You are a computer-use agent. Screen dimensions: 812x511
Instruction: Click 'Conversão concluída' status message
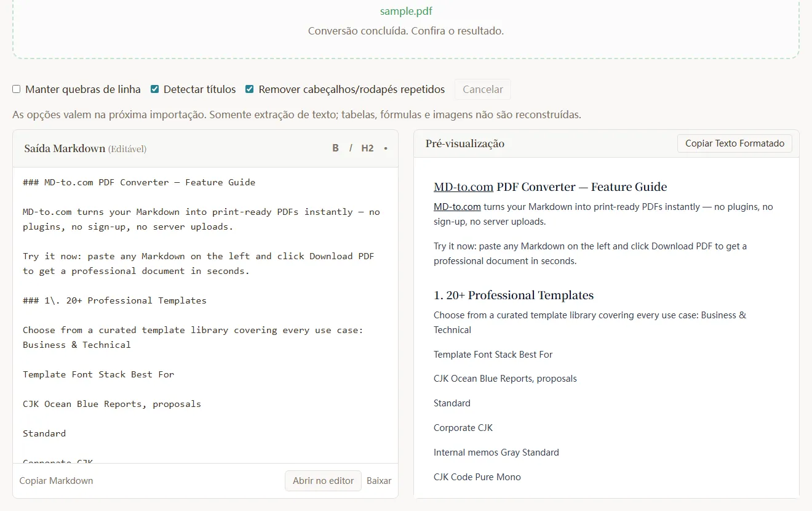tap(406, 31)
